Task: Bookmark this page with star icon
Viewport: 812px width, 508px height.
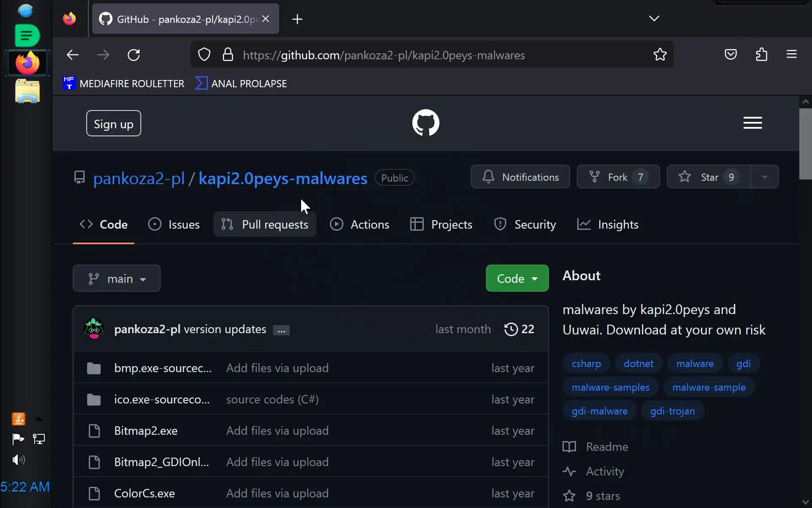Action: (x=660, y=55)
